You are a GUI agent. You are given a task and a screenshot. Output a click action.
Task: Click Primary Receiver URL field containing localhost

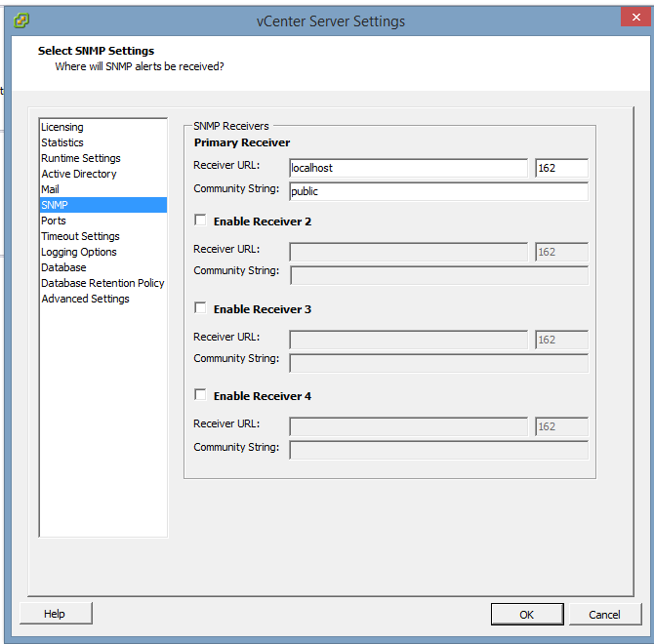point(408,168)
